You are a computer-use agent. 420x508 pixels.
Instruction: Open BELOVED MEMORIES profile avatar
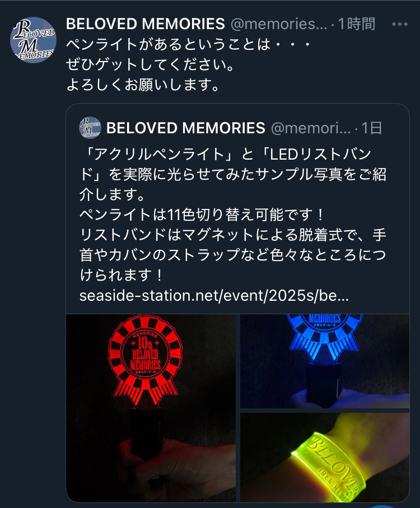[34, 40]
